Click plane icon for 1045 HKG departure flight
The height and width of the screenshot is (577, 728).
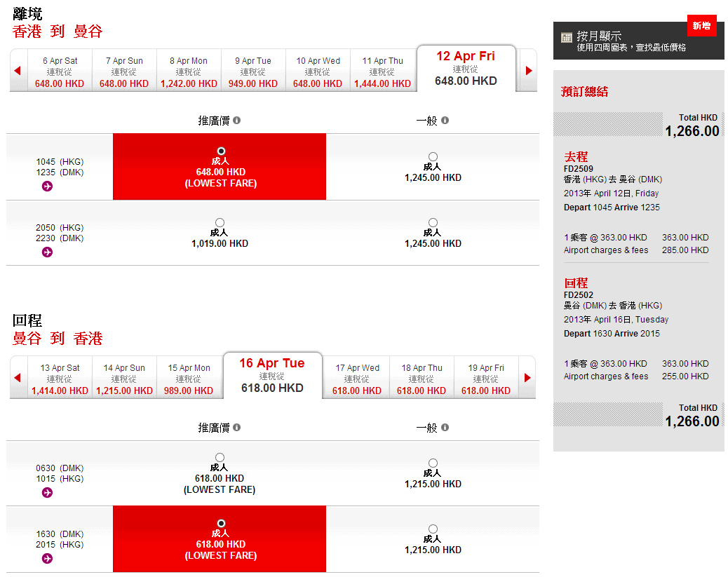47,186
